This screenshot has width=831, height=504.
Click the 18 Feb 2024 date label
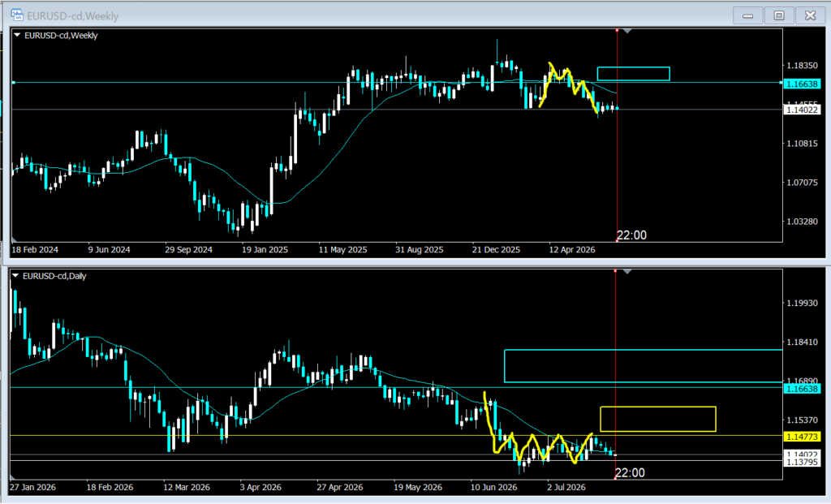(x=34, y=250)
